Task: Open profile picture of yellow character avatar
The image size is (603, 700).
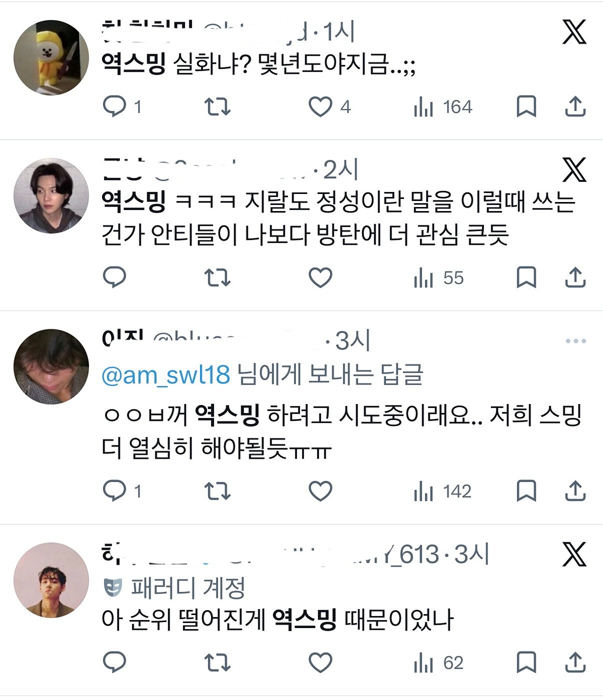Action: pyautogui.click(x=51, y=57)
